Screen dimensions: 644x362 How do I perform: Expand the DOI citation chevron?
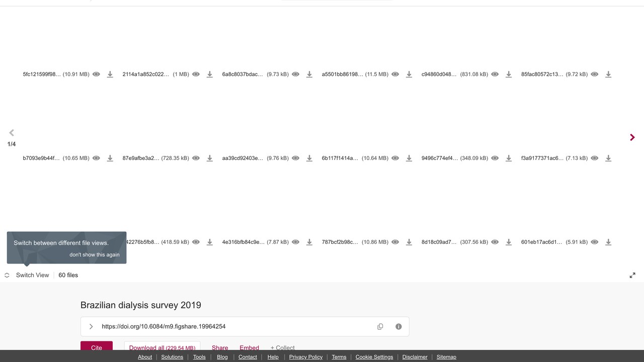tap(91, 327)
